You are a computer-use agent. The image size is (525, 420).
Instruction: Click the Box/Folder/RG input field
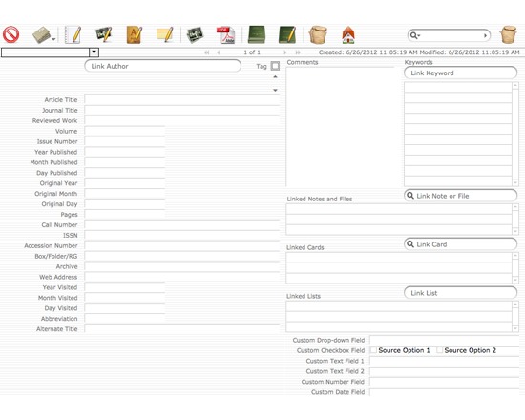(182, 256)
